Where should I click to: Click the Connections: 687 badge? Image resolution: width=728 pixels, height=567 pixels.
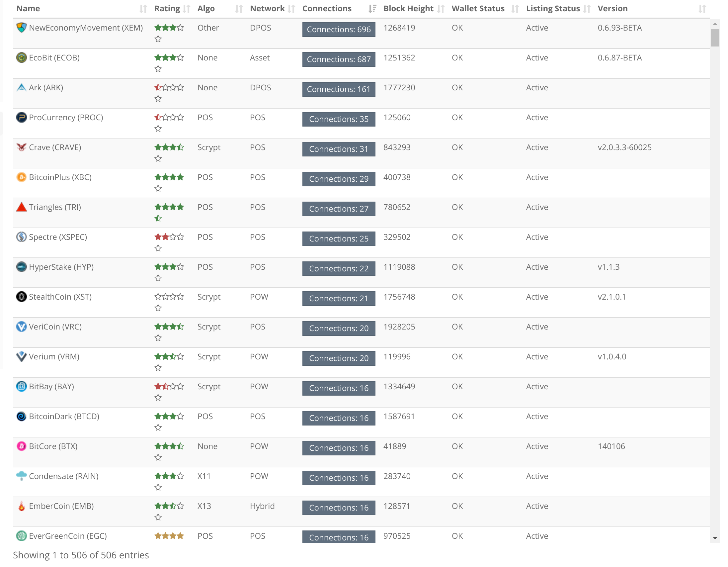point(339,59)
